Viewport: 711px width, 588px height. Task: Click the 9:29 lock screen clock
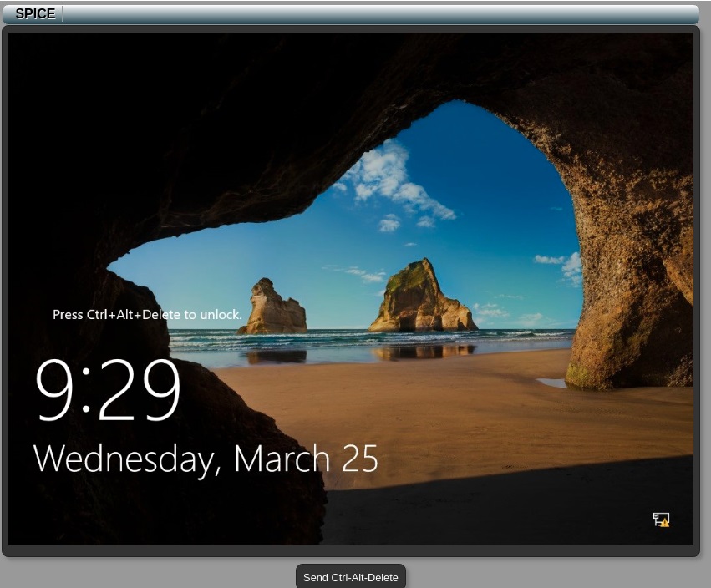(x=108, y=390)
